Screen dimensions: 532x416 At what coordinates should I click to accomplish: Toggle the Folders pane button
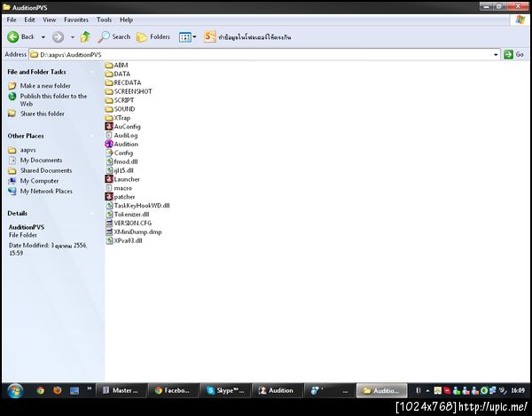click(x=153, y=36)
